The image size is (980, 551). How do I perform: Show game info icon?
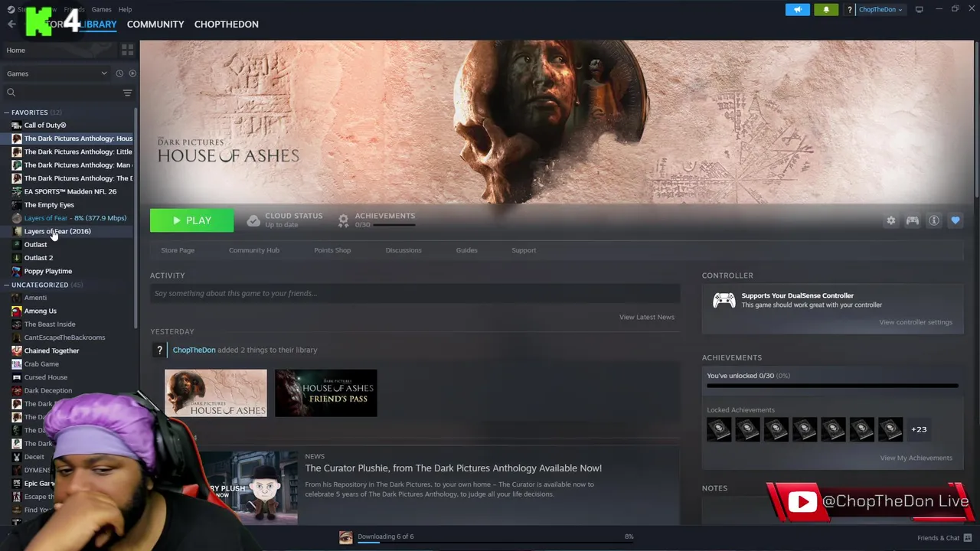coord(934,220)
